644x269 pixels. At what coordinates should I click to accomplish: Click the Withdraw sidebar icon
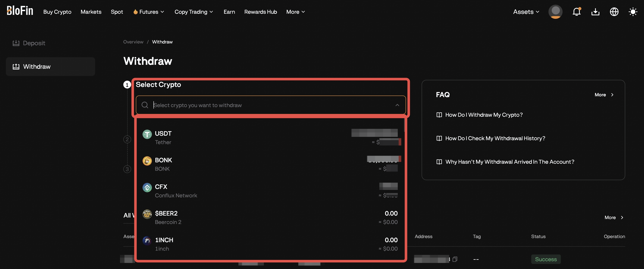click(16, 66)
